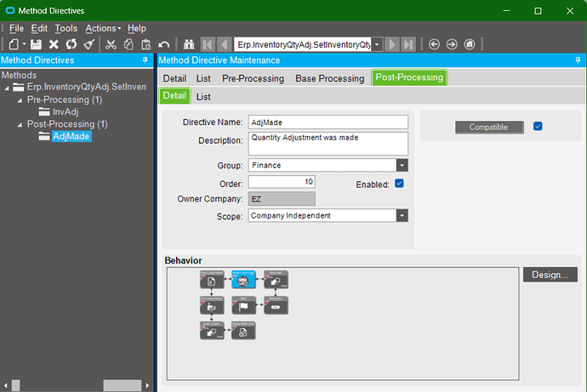Switch to the Pre-Processing tab
587x392 pixels.
click(x=253, y=78)
